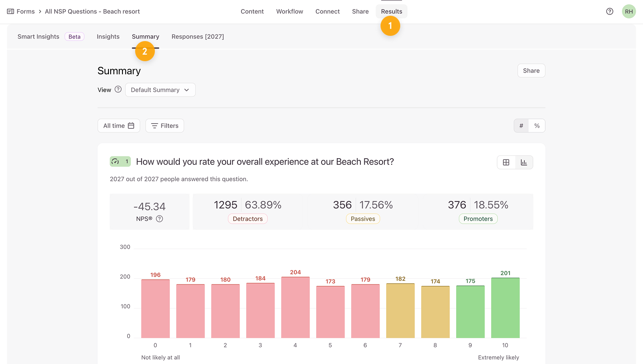Open All NSP Questions - Beach resort breadcrumb
Viewport: 643px width, 364px height.
point(92,11)
